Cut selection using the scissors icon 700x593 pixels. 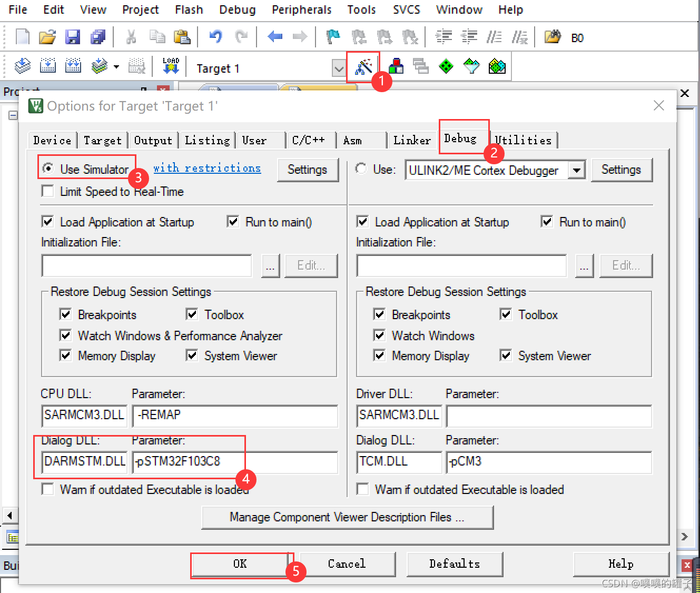[x=131, y=37]
